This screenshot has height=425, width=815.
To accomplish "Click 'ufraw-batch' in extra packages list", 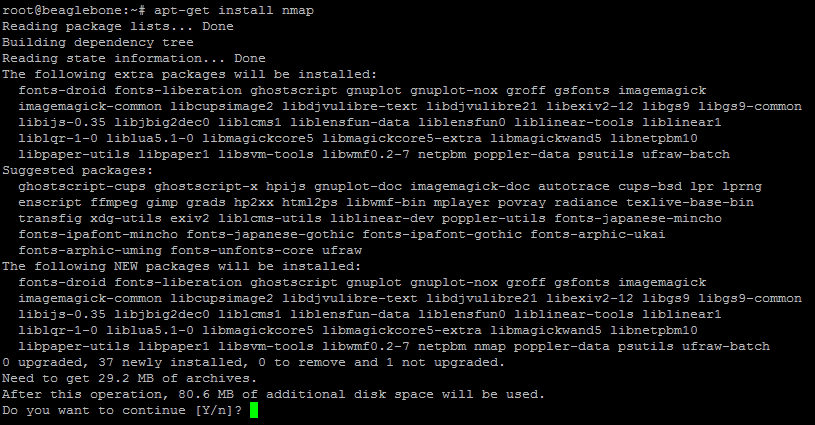I will click(x=686, y=154).
